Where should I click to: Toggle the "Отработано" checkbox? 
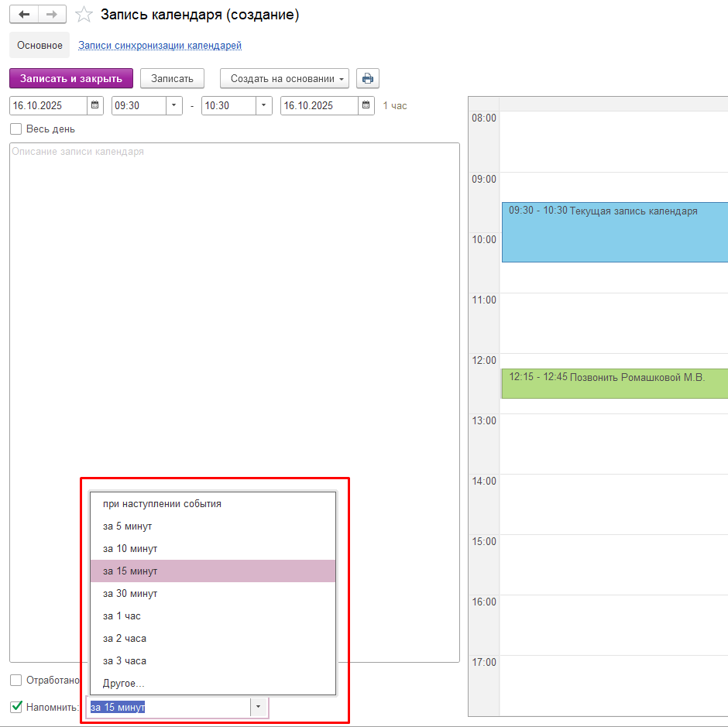16,680
